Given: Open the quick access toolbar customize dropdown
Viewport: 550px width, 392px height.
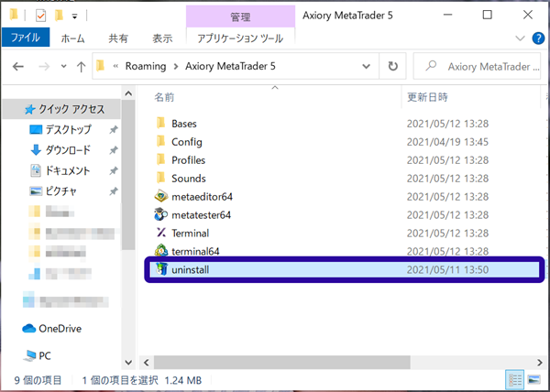Looking at the screenshot, I should [74, 16].
